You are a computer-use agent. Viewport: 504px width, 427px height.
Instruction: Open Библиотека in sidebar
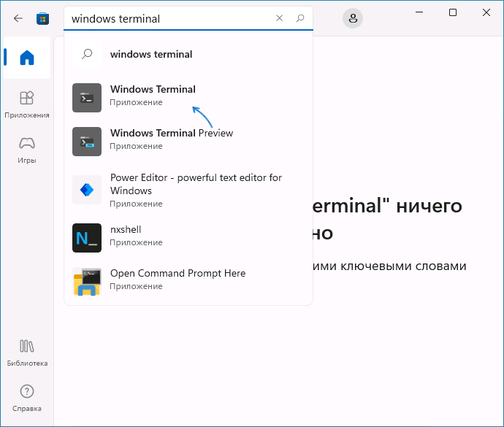tap(27, 353)
